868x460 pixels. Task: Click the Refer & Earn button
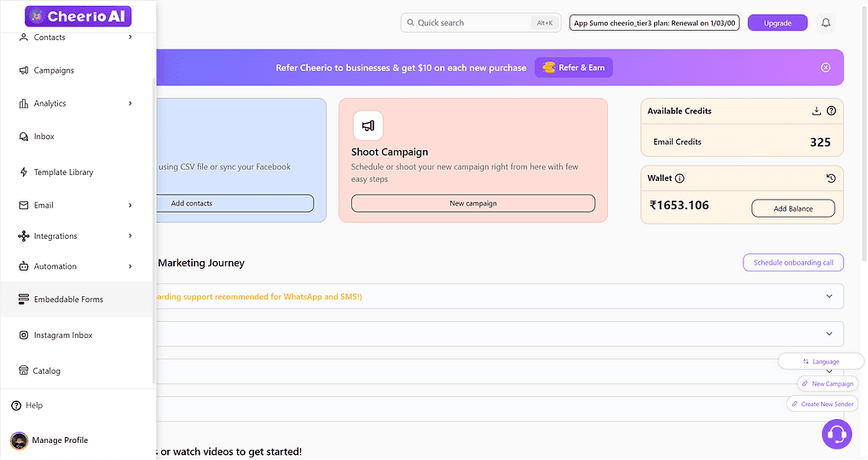pos(574,67)
